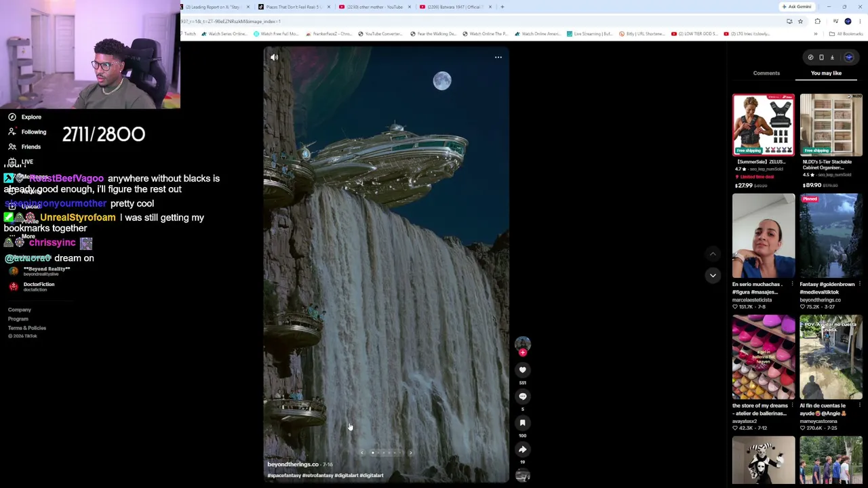Click the download icon in the floating toolbar
Image resolution: width=868 pixels, height=488 pixels.
[832, 58]
